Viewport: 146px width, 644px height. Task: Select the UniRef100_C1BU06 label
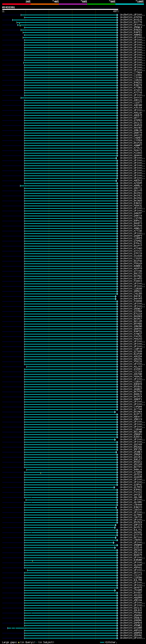[x=131, y=80]
